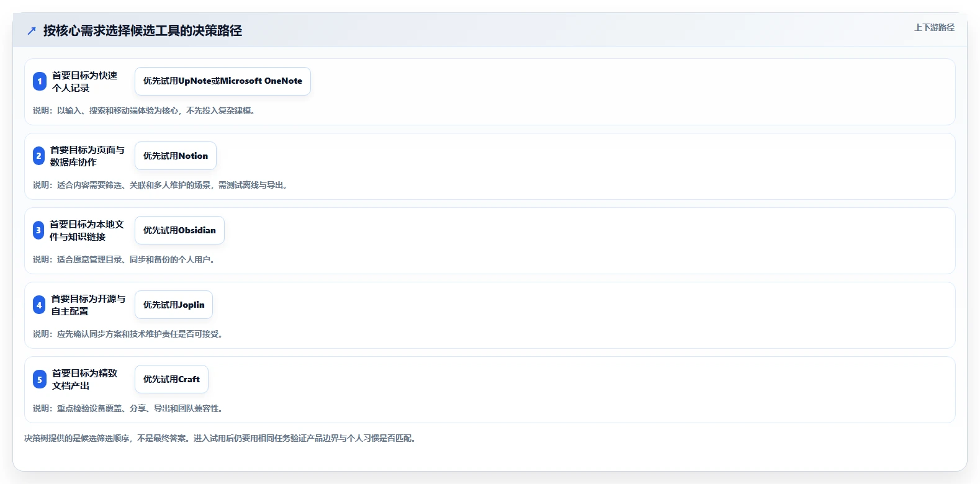The height and width of the screenshot is (484, 980).
Task: Click the step 5 number badge
Action: click(40, 379)
